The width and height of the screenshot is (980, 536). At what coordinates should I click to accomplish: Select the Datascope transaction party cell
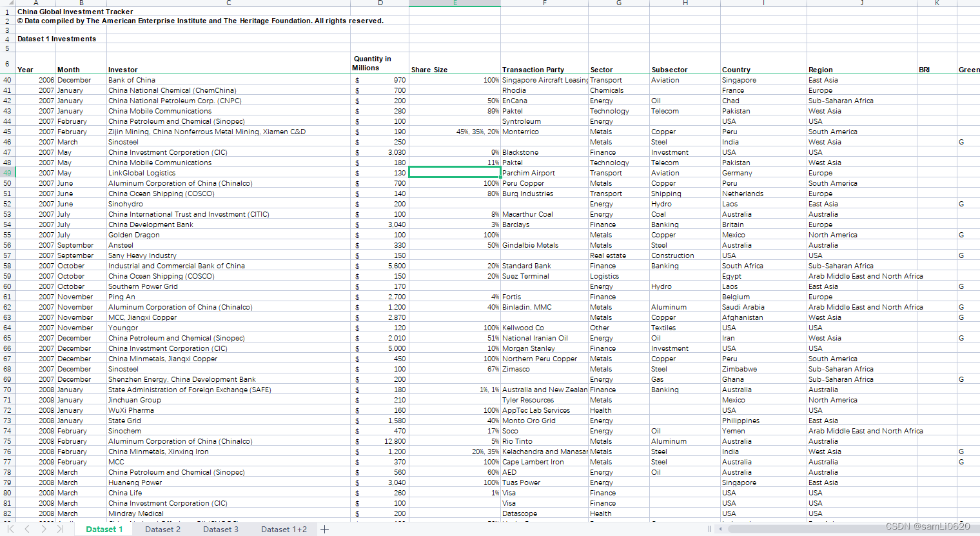(x=544, y=513)
